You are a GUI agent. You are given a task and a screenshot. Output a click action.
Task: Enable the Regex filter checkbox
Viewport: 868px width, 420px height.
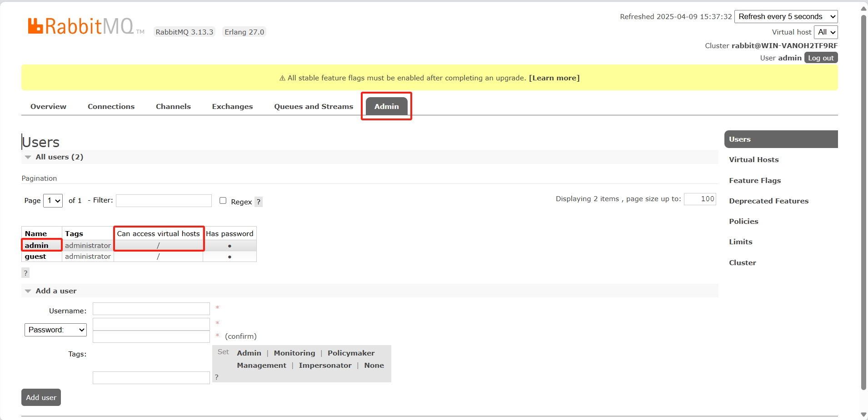(223, 201)
